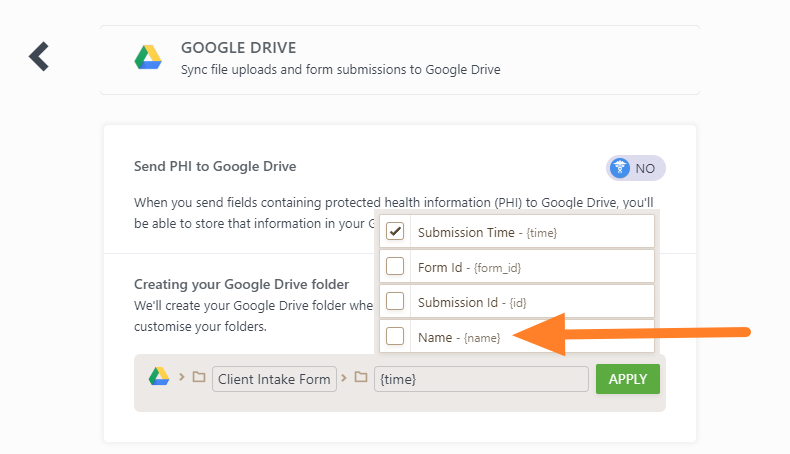Click the back arrow icon
This screenshot has width=790, height=454.
pyautogui.click(x=39, y=56)
